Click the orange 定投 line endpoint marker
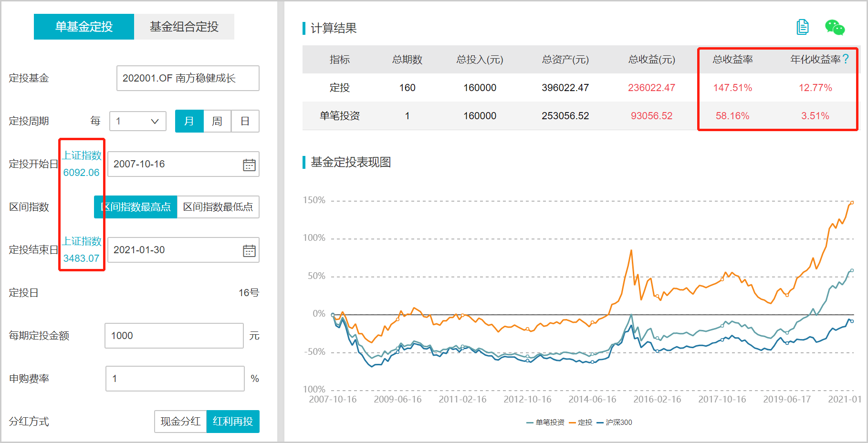 (852, 203)
